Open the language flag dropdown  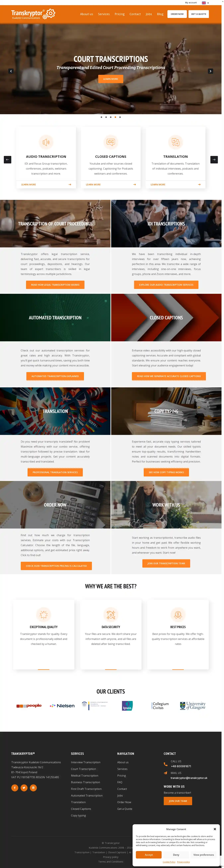point(205,3)
